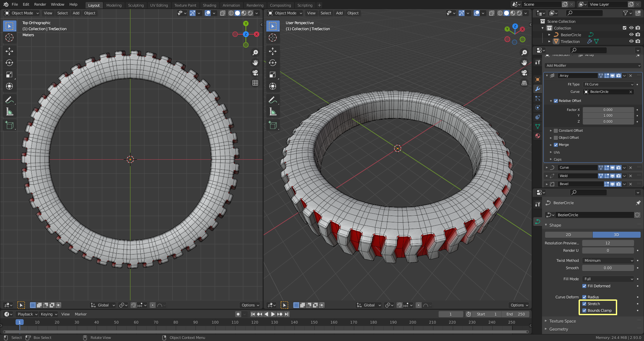This screenshot has width=644, height=341.
Task: Click the play animation button
Action: [273, 314]
